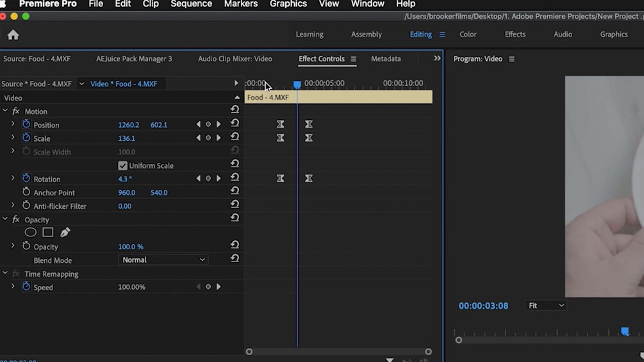Expand the Scale parameter row
644x362 pixels.
13,138
